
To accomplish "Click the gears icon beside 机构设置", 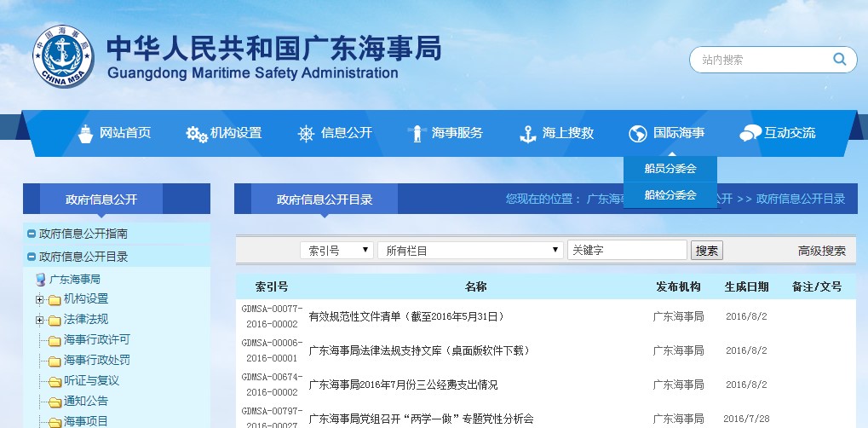I will click(x=197, y=134).
